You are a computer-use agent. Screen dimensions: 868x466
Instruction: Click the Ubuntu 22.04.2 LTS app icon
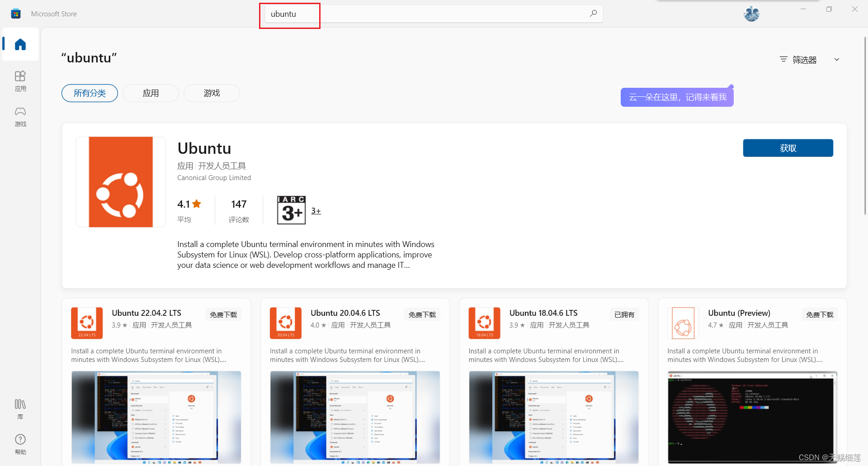tap(87, 323)
